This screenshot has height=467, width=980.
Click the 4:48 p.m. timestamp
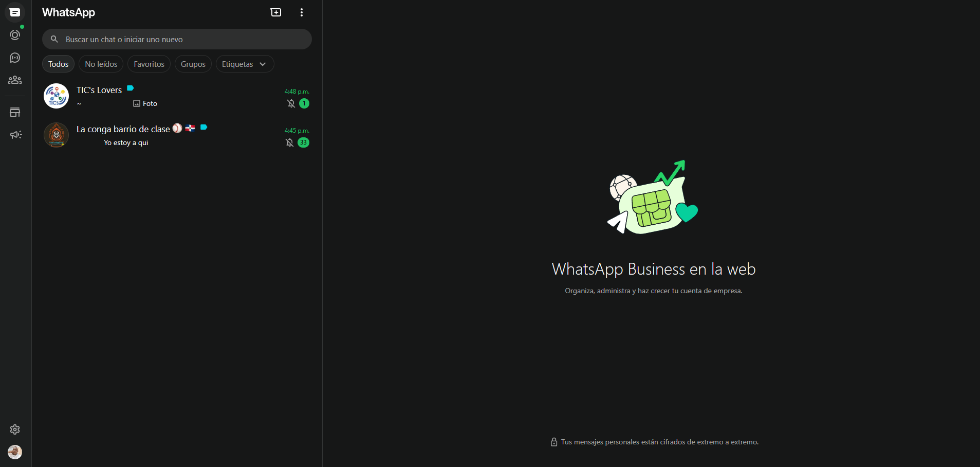(x=297, y=92)
